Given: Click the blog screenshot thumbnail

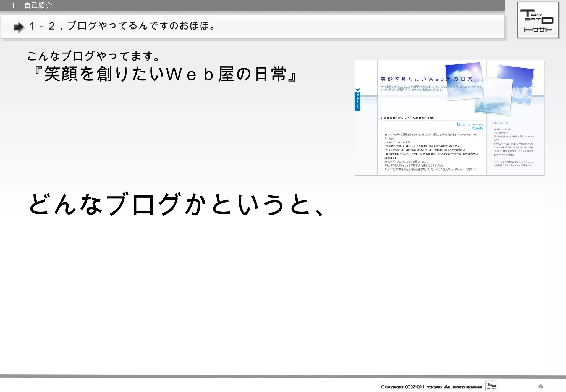Looking at the screenshot, I should pos(449,117).
